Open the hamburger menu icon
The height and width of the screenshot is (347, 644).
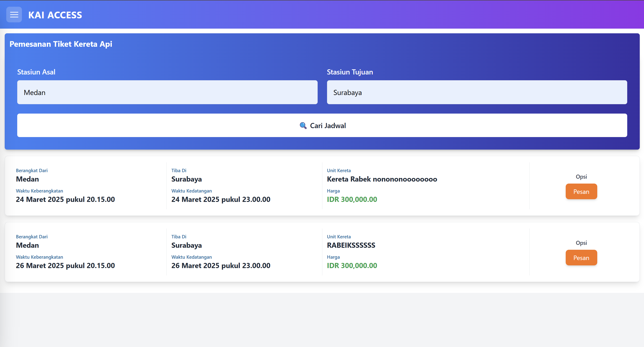tap(14, 15)
